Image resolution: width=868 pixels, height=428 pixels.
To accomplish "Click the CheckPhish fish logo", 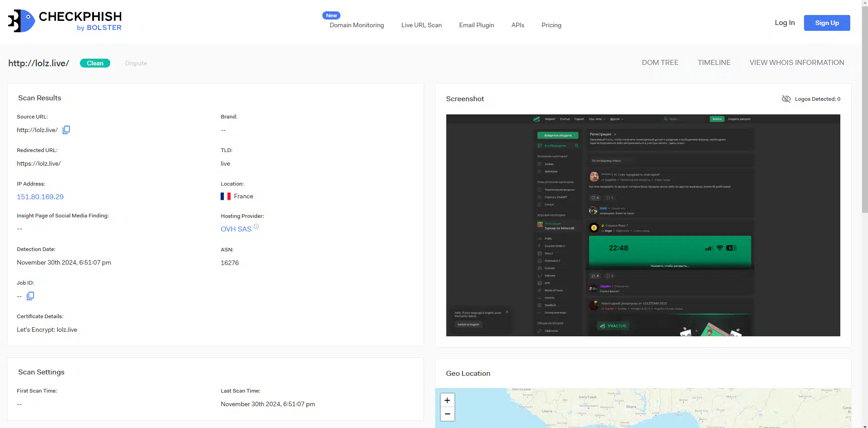I will (x=21, y=21).
